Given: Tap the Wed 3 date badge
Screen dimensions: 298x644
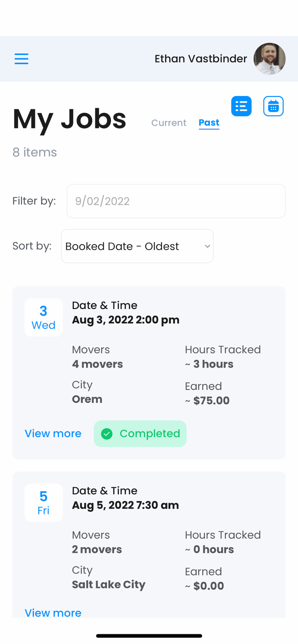Looking at the screenshot, I should point(43,318).
